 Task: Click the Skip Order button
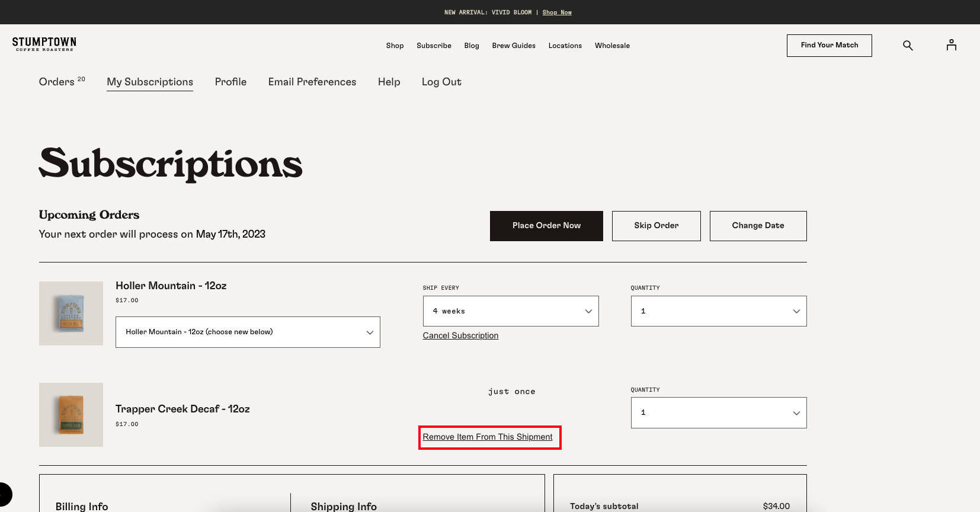pyautogui.click(x=656, y=226)
